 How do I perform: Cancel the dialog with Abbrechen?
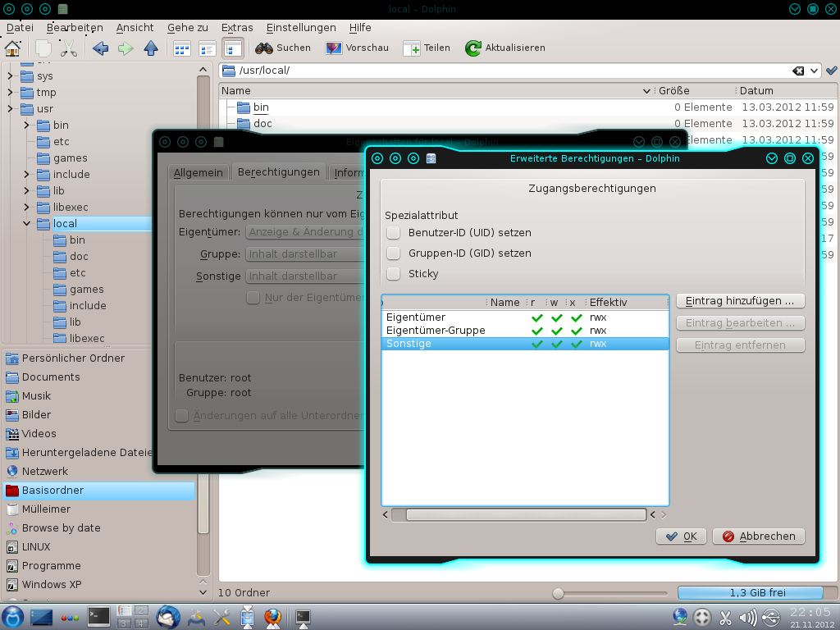759,536
